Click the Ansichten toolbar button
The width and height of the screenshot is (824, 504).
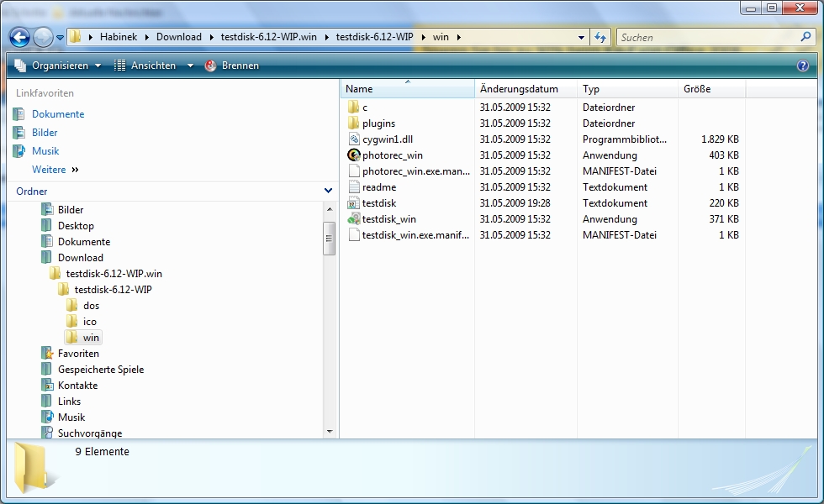click(x=145, y=66)
